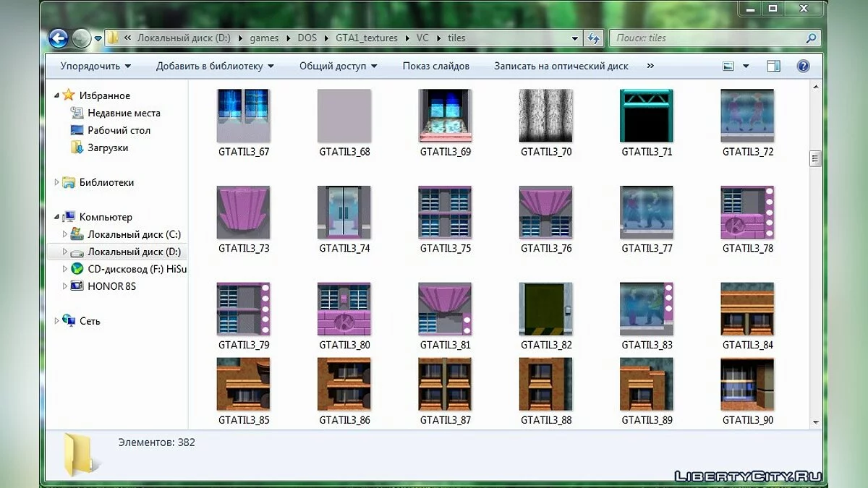
Task: Open the Загрузки folder in sidebar
Action: pyautogui.click(x=108, y=147)
